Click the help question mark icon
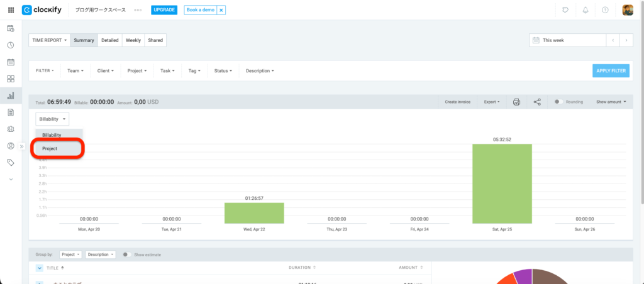The image size is (644, 284). click(606, 10)
